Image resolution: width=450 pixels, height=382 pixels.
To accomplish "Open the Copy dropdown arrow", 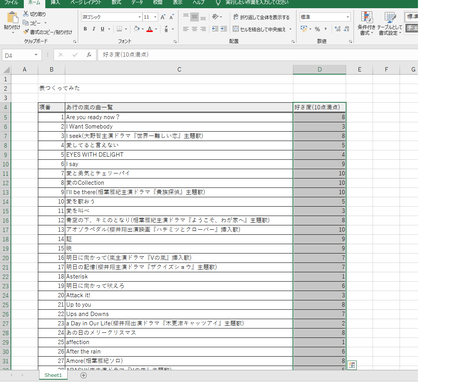I will 45,23.
